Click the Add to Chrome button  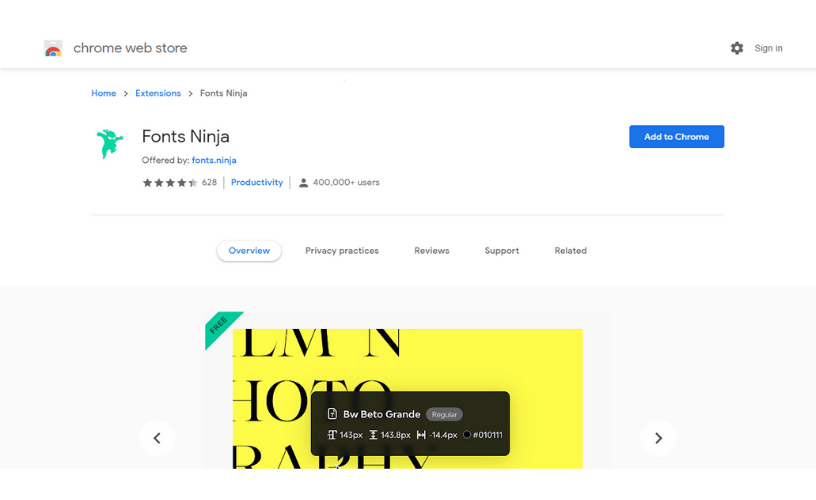coord(677,137)
